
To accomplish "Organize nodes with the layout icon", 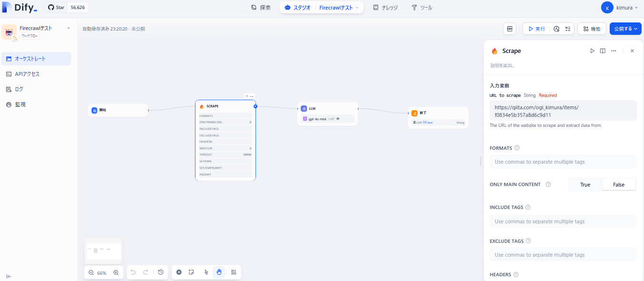I will (234, 272).
